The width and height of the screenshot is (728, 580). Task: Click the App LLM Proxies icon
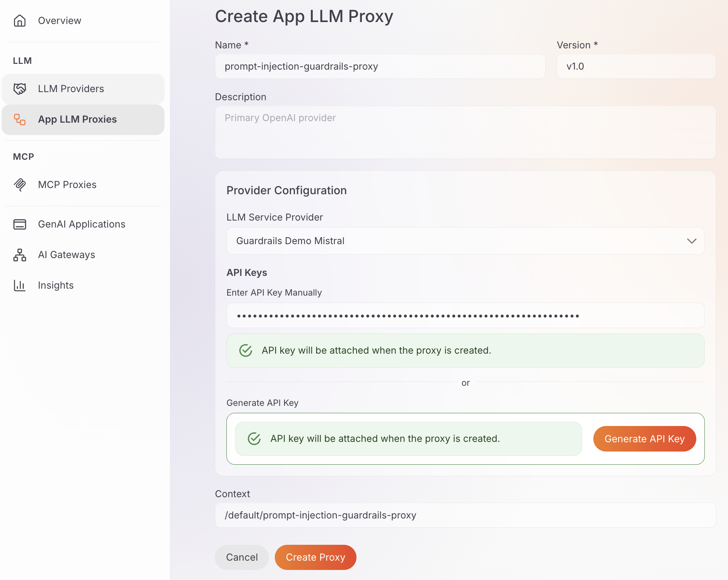[x=20, y=119]
